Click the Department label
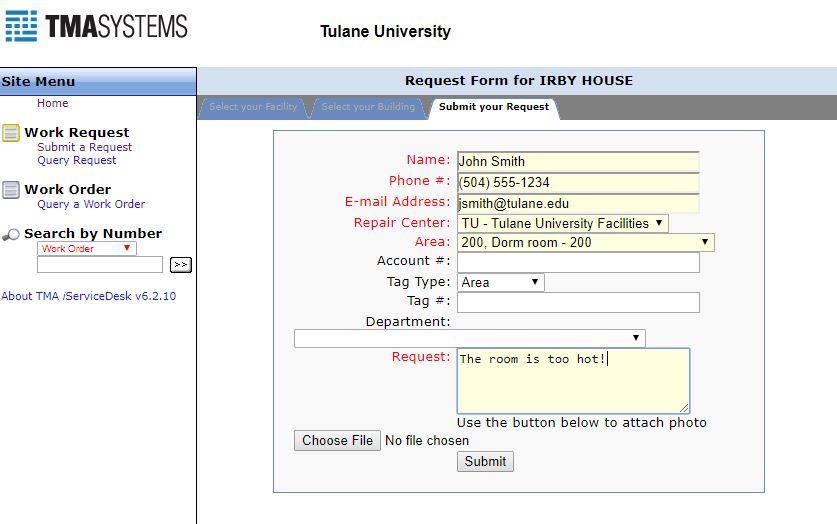This screenshot has height=524, width=837. point(408,322)
